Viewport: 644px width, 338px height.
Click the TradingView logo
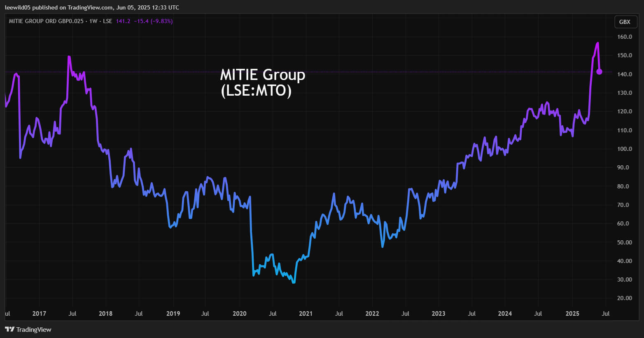(28, 329)
